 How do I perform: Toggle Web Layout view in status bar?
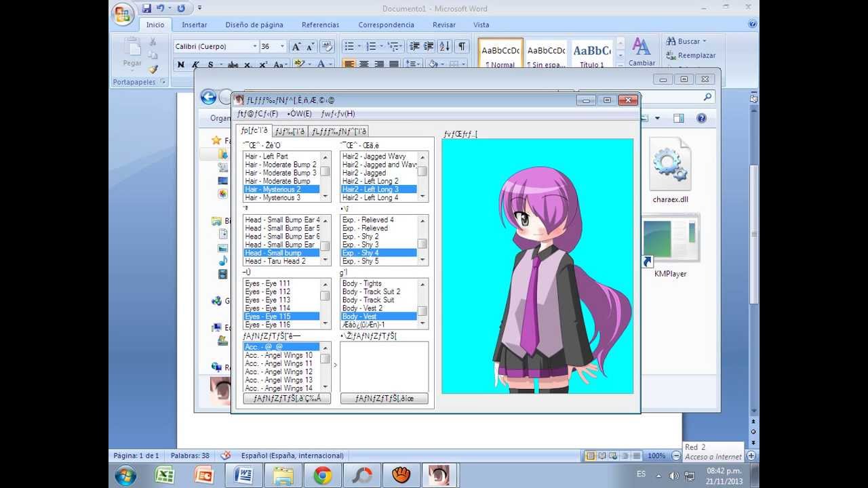tap(613, 456)
